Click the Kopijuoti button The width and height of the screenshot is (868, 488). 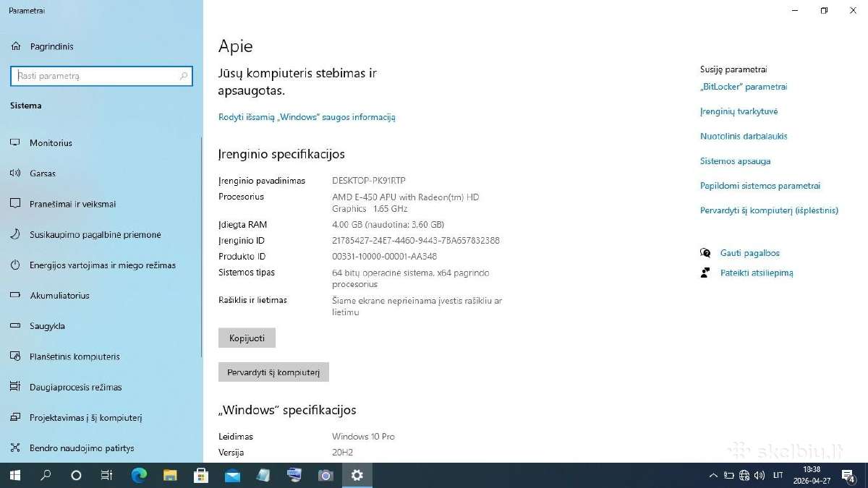point(247,338)
